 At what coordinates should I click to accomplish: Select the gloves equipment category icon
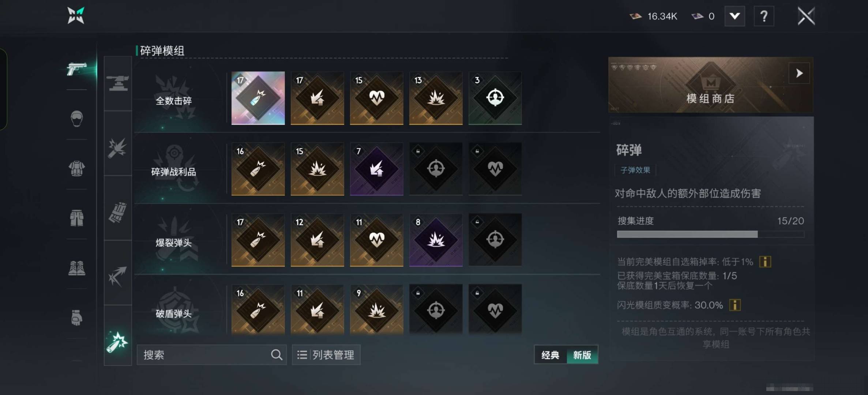[76, 317]
